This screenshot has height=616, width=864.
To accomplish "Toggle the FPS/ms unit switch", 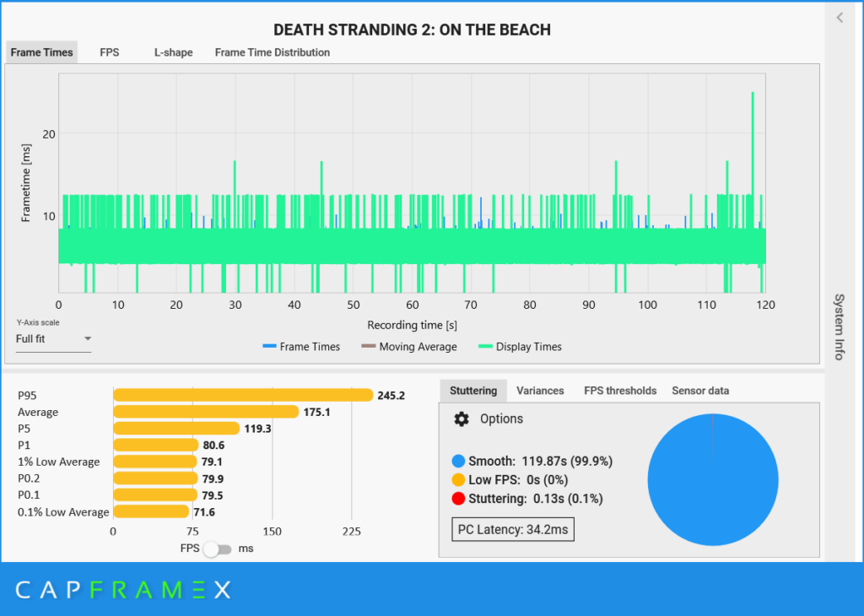I will (x=218, y=548).
